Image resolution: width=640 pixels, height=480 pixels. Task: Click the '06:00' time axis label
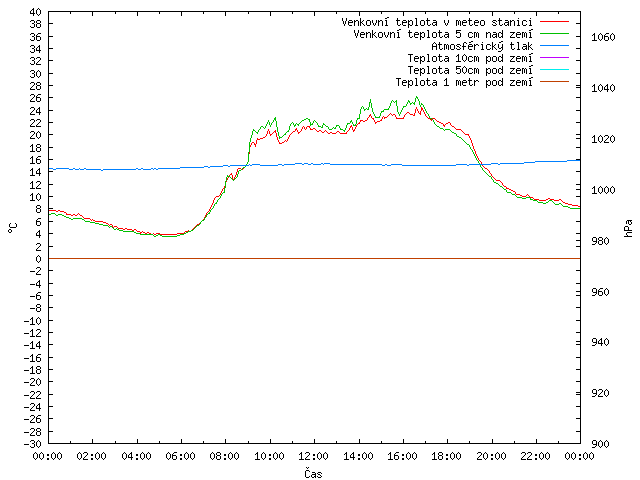tap(180, 456)
